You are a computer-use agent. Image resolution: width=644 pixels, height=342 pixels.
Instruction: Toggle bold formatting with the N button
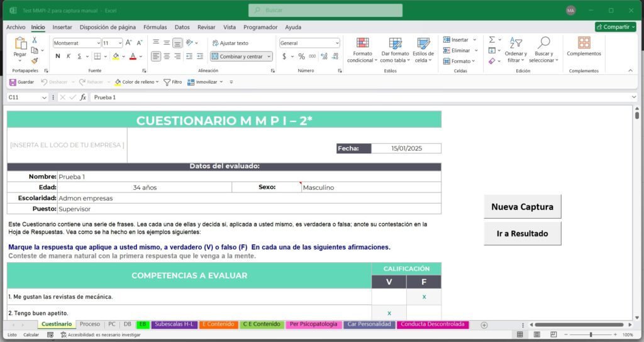coord(58,56)
